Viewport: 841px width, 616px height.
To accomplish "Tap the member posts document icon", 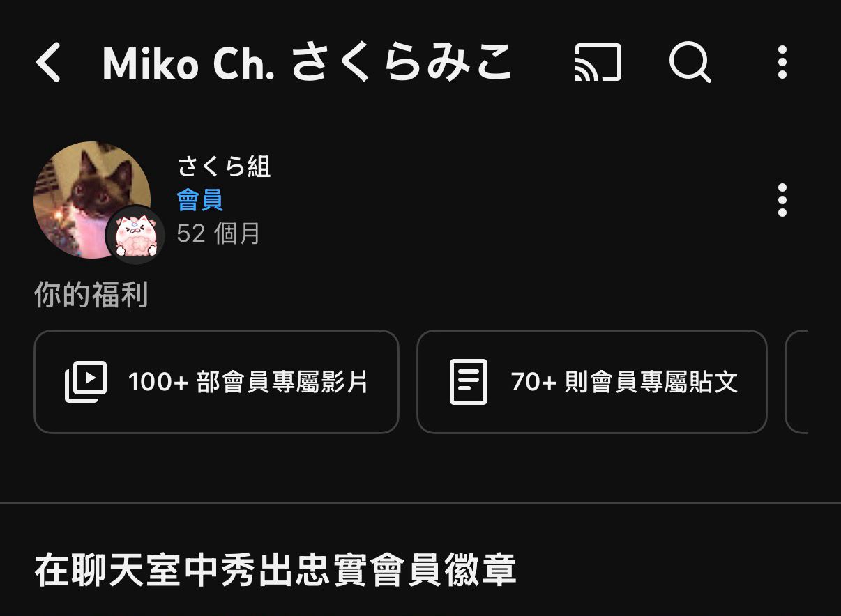I will point(469,382).
